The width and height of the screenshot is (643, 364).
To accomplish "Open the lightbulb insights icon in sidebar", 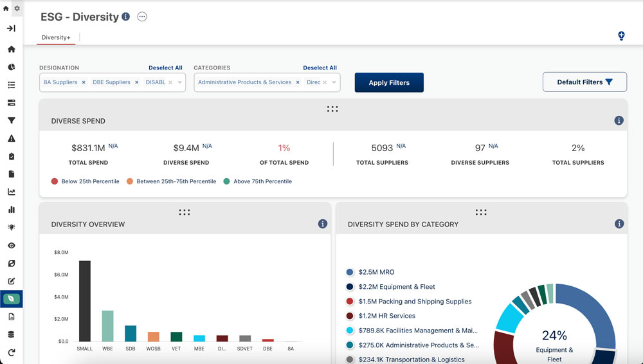I will pyautogui.click(x=12, y=228).
